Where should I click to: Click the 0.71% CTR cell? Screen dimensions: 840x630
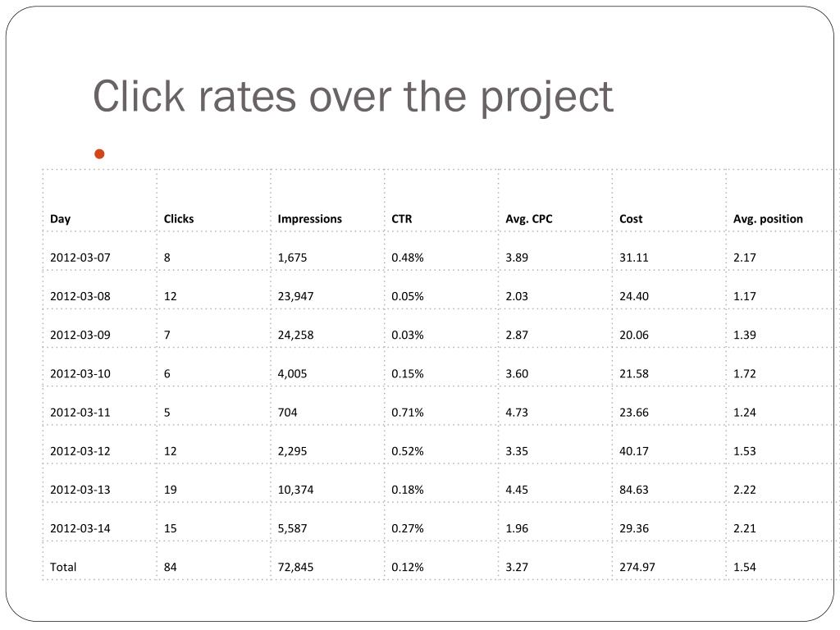[408, 413]
